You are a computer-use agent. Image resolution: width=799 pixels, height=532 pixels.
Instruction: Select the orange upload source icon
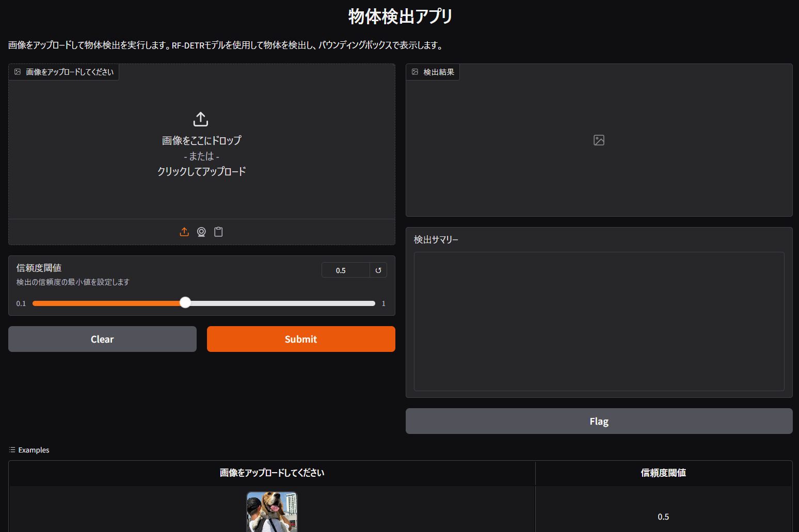tap(184, 232)
